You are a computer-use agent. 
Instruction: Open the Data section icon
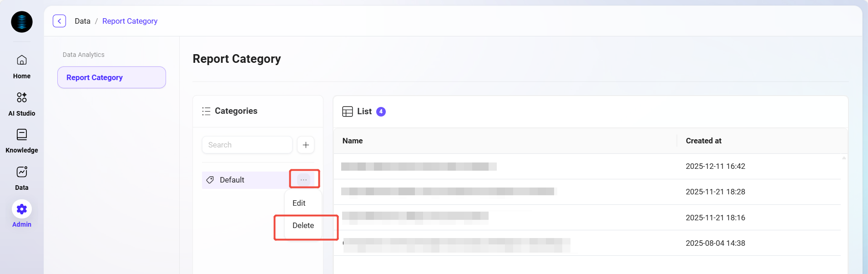[22, 172]
